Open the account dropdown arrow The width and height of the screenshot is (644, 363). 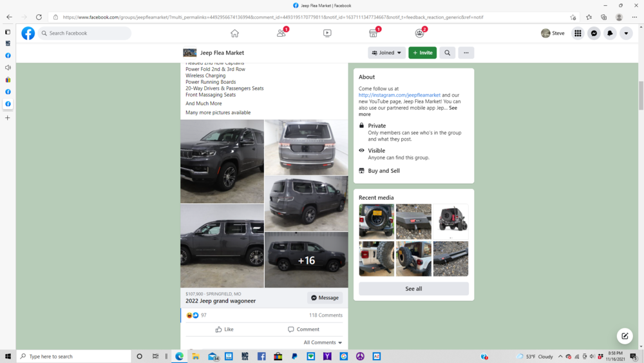click(x=626, y=33)
